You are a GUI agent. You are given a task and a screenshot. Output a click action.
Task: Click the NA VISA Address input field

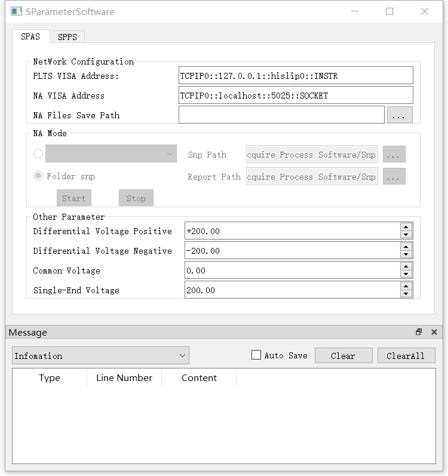click(296, 96)
